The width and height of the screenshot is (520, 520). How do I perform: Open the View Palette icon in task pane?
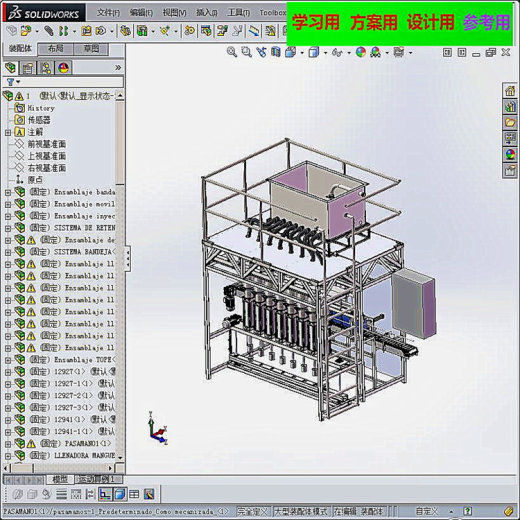pyautogui.click(x=510, y=138)
